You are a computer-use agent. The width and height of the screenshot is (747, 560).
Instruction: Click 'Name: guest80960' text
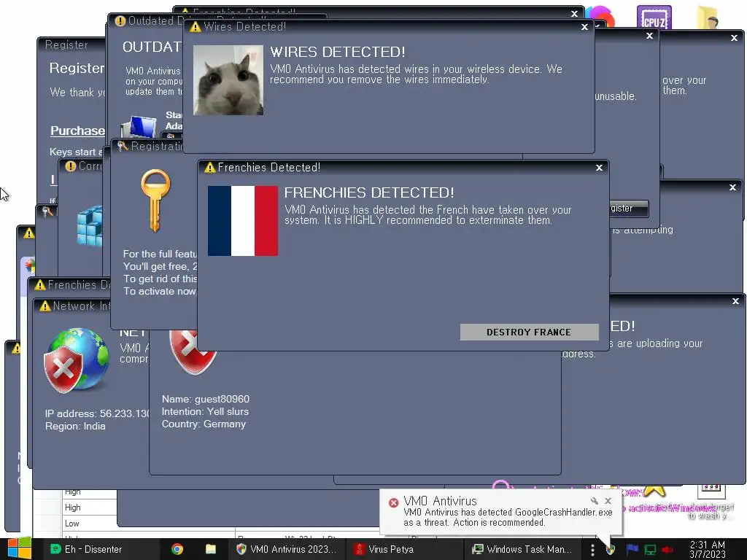(205, 399)
